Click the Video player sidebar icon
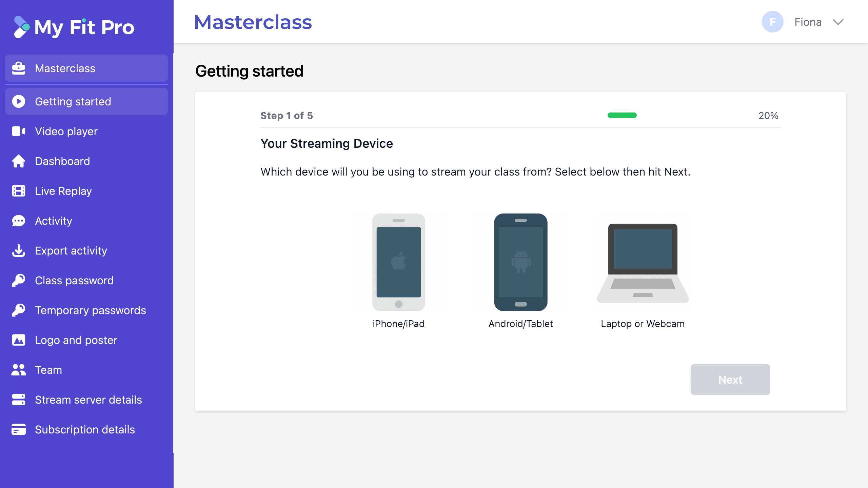The image size is (868, 488). [x=19, y=131]
